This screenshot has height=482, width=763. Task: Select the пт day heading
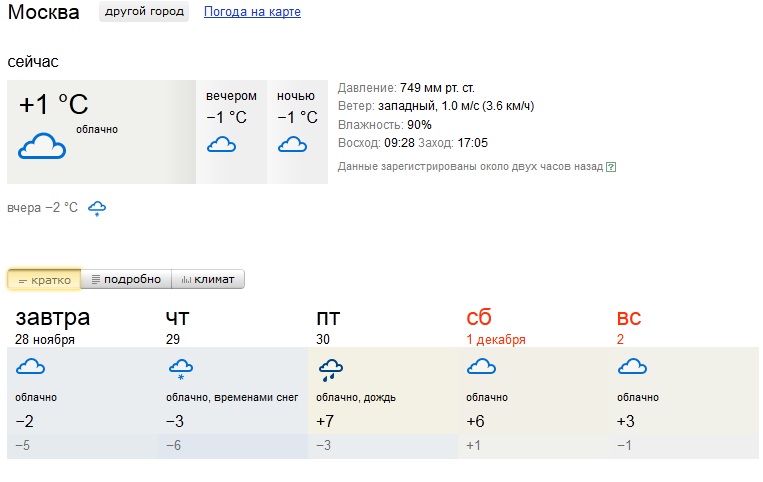click(328, 318)
